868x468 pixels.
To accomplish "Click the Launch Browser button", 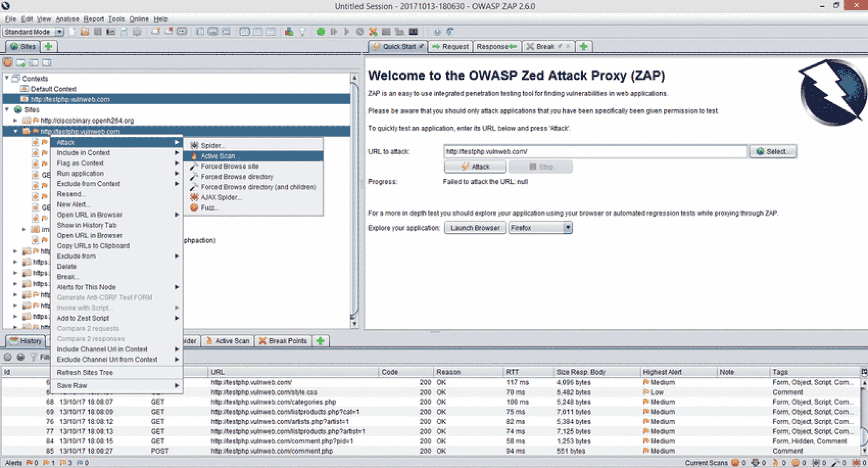I will point(475,228).
